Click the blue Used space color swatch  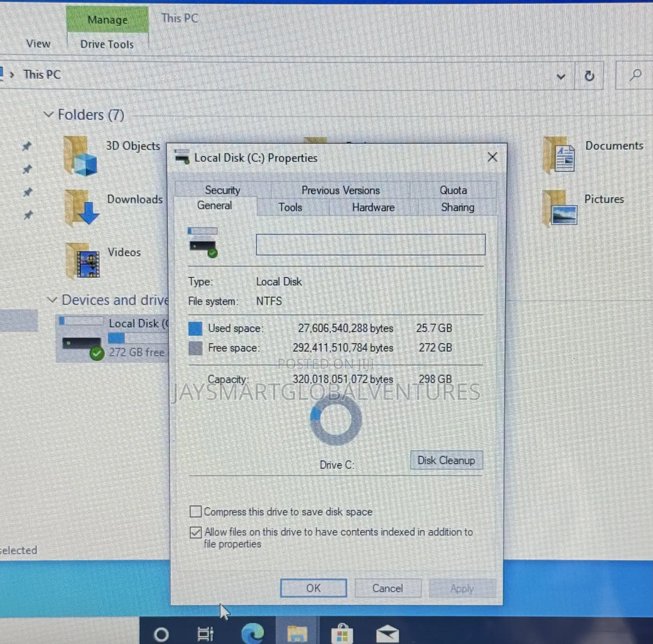click(195, 329)
